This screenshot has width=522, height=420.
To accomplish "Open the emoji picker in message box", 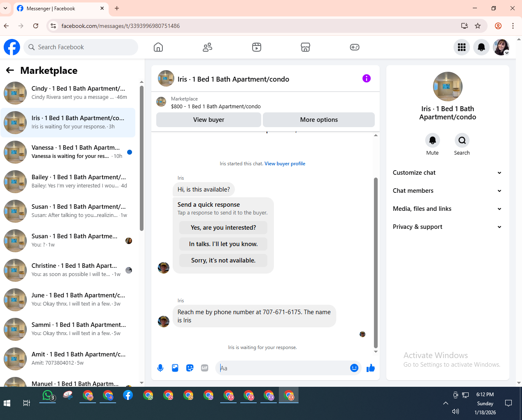I will coord(354,368).
